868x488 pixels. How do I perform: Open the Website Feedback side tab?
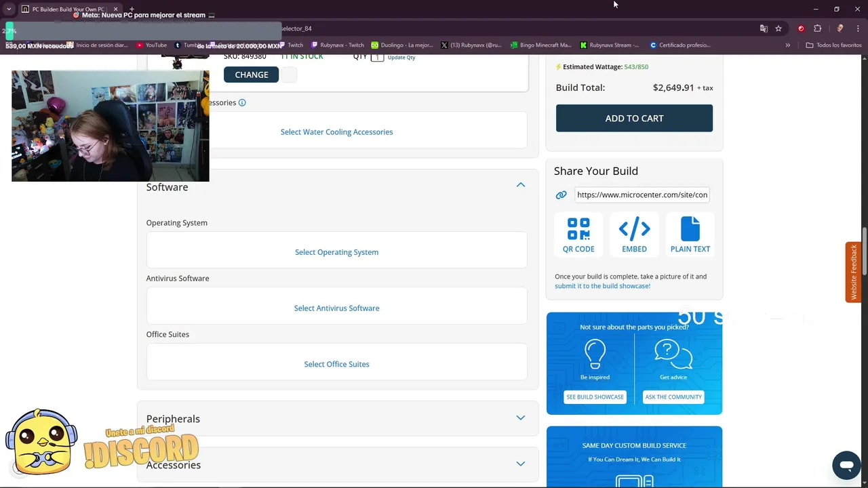[854, 272]
